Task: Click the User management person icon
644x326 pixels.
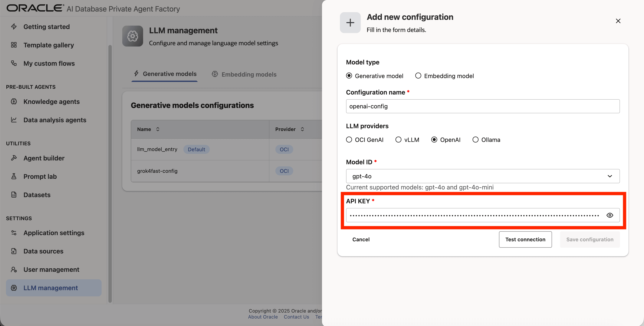Action: (14, 269)
